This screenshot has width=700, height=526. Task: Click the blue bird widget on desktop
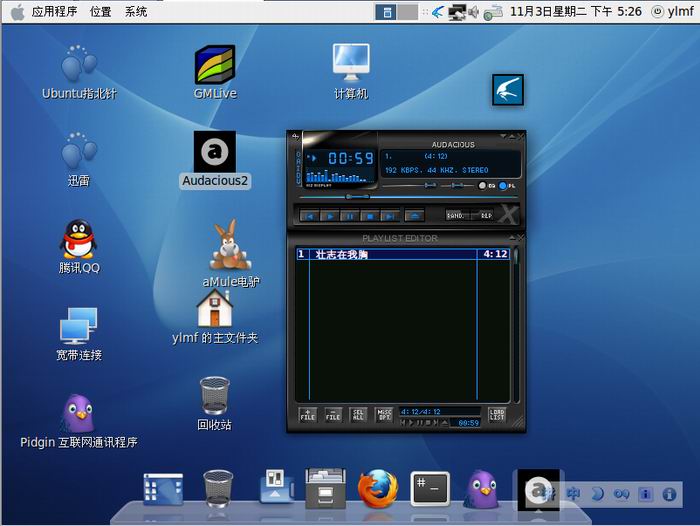pyautogui.click(x=508, y=90)
